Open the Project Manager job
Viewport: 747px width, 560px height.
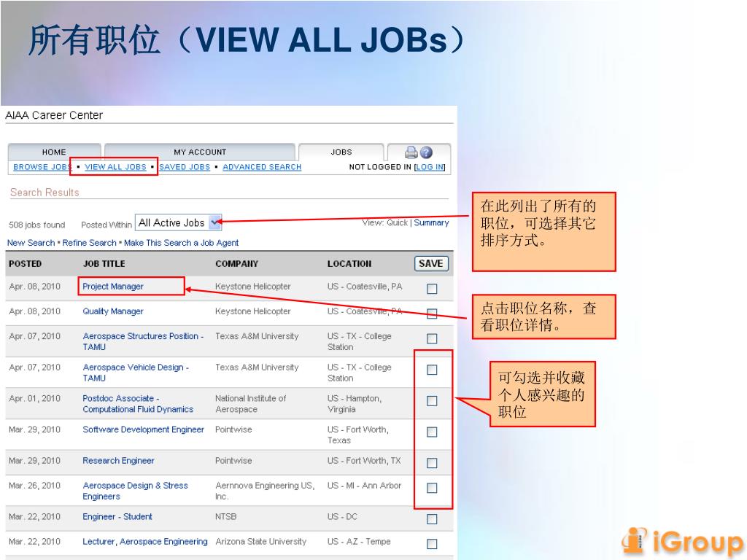[113, 286]
